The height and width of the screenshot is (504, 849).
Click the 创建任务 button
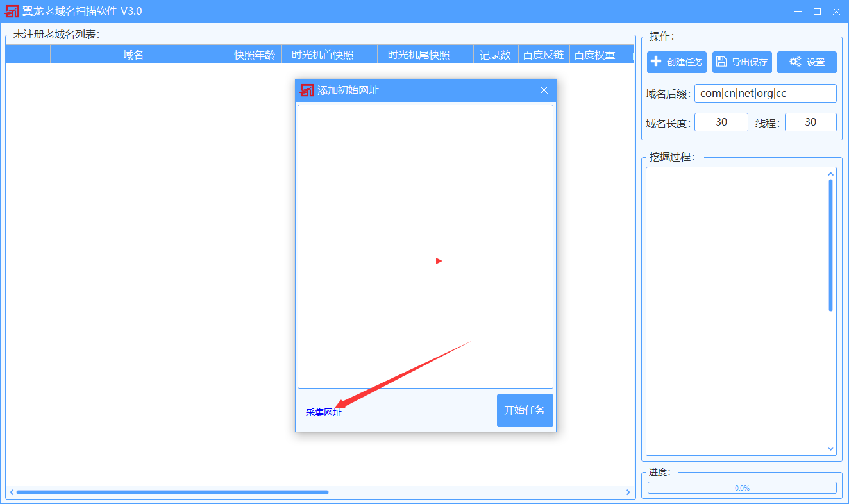677,62
